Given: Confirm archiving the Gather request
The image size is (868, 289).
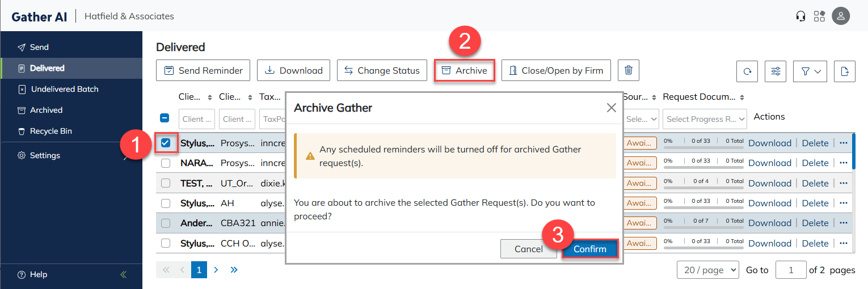Looking at the screenshot, I should (x=589, y=249).
